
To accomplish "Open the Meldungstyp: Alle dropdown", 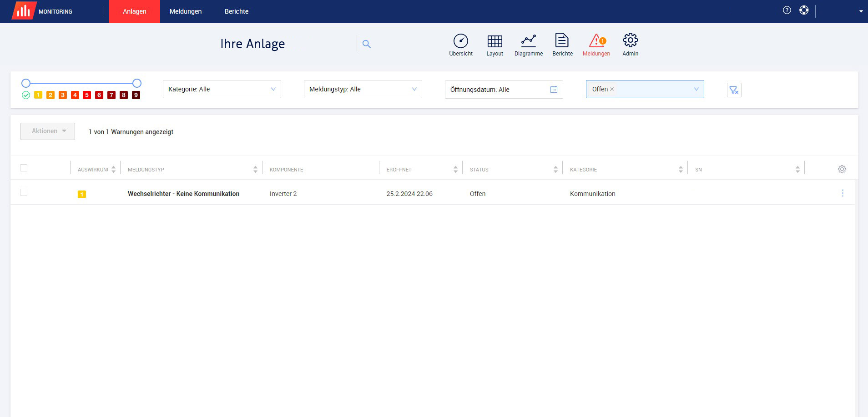I will (363, 89).
